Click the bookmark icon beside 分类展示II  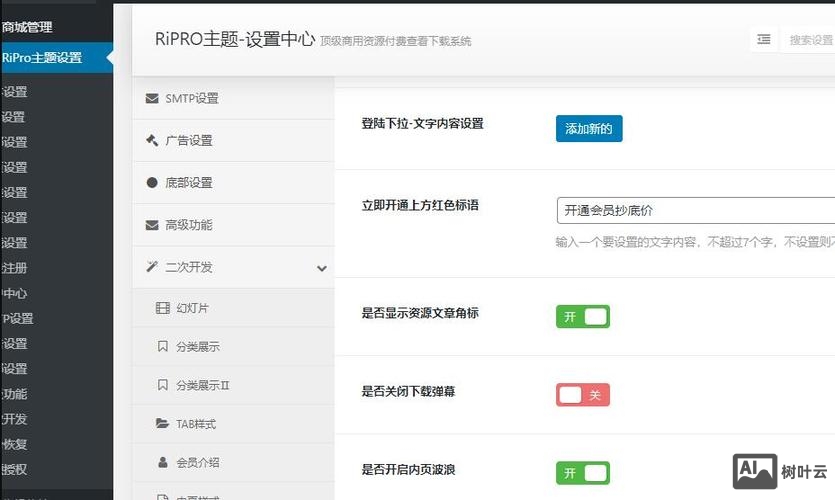point(162,385)
